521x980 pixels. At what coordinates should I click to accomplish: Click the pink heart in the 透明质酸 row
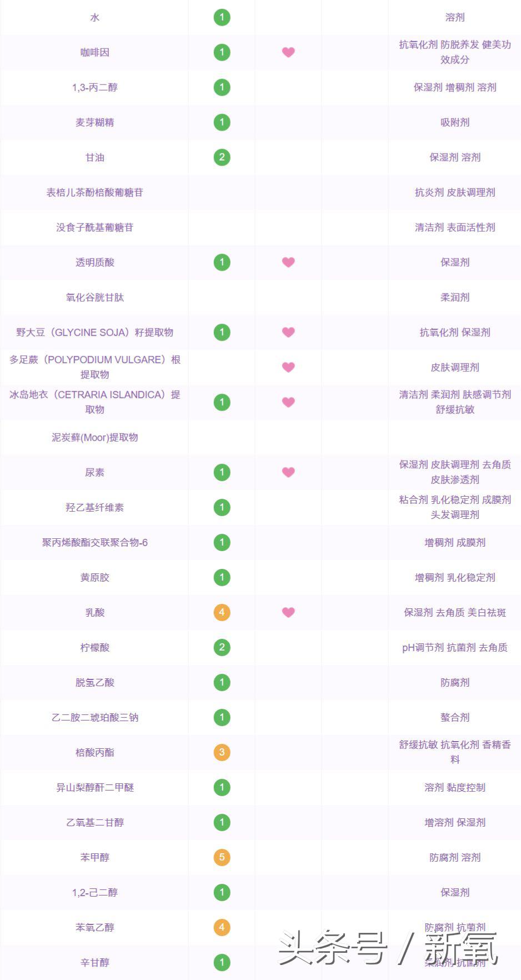click(x=288, y=262)
